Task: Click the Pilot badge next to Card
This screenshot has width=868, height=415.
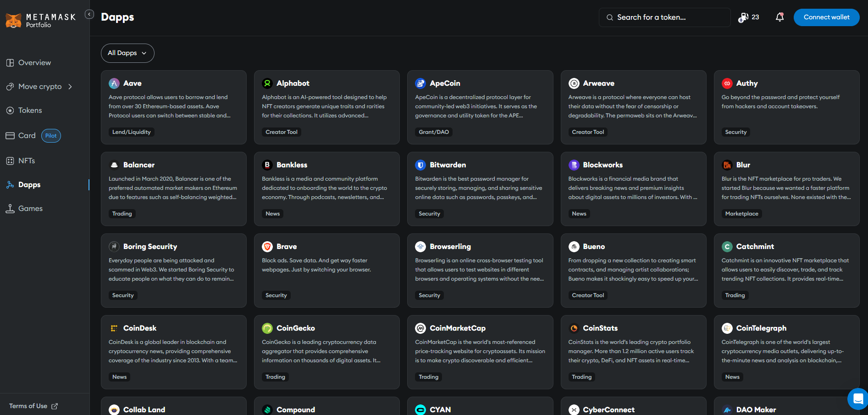Action: pyautogui.click(x=51, y=135)
